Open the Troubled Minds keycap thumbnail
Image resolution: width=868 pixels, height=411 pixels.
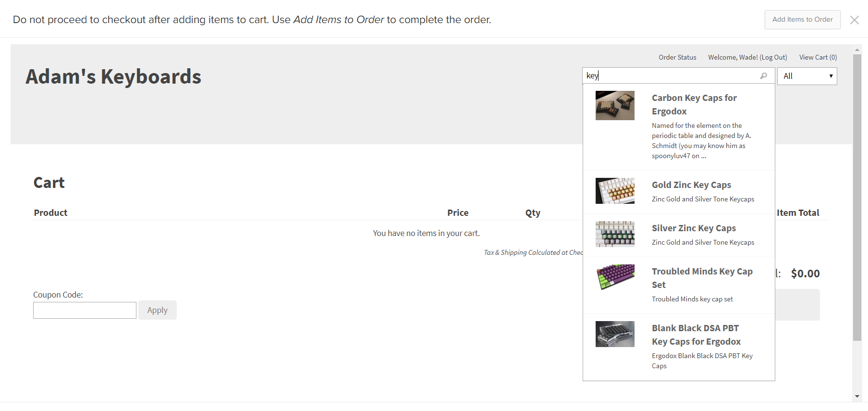click(615, 277)
